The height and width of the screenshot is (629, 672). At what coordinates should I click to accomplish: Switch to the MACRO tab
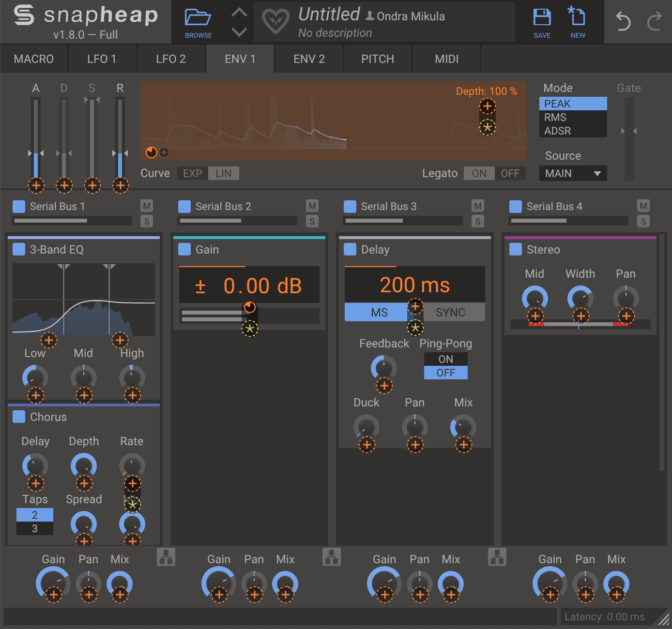[x=34, y=59]
